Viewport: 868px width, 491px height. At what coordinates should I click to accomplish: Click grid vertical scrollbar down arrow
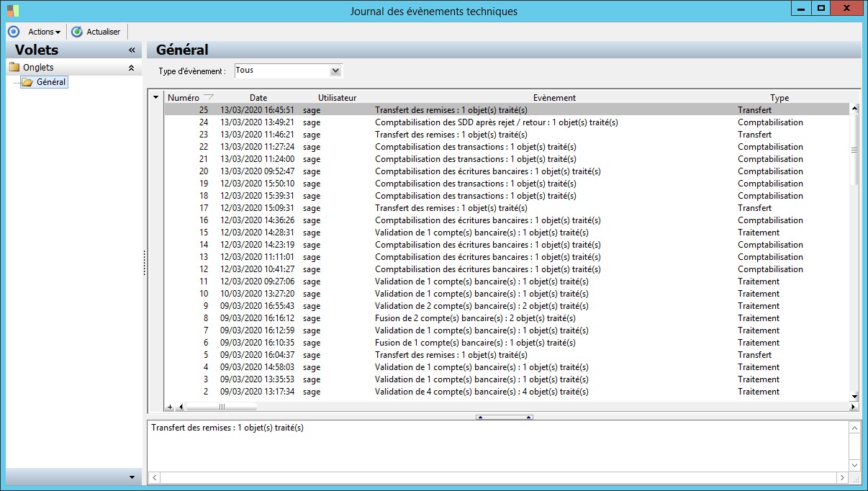(855, 397)
